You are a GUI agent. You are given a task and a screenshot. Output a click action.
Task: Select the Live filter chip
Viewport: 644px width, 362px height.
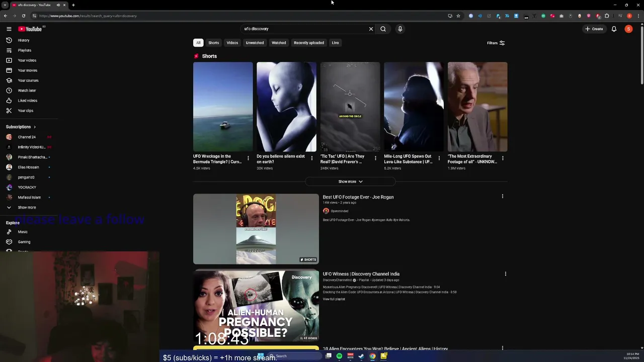tap(336, 43)
